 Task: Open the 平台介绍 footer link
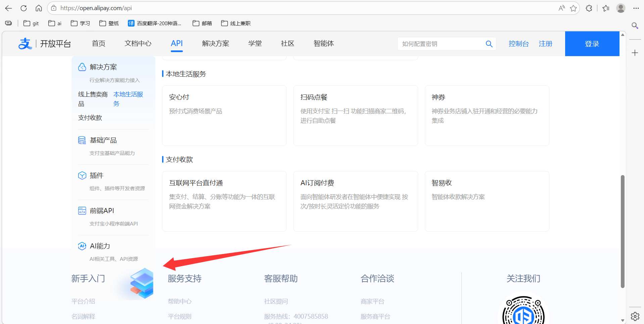point(83,301)
